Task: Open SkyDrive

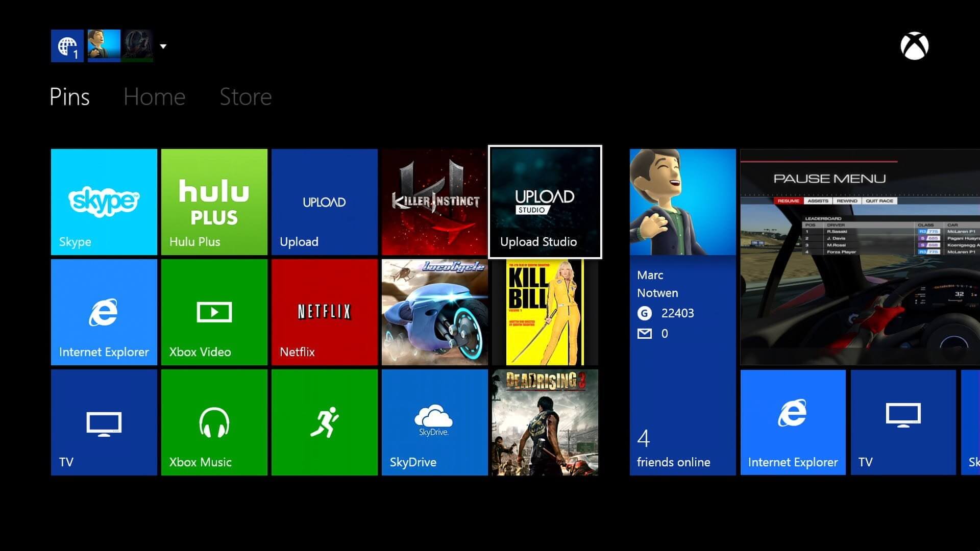Action: tap(434, 422)
